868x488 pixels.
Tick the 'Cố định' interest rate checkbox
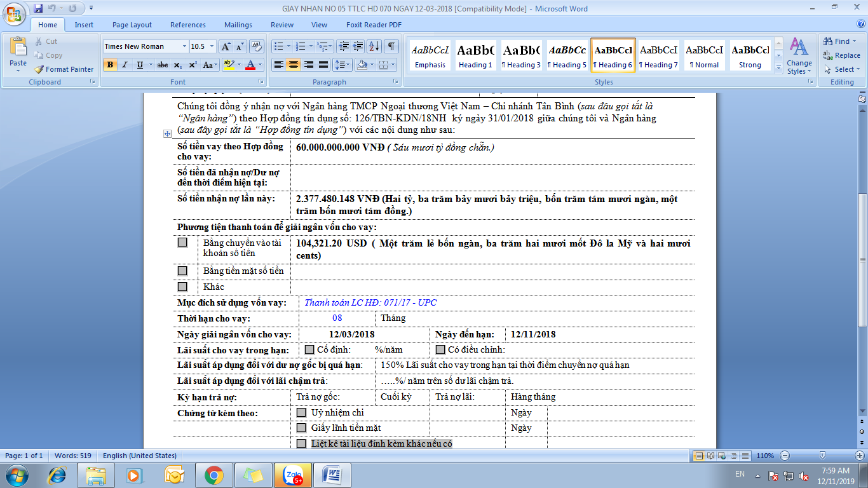pos(309,349)
